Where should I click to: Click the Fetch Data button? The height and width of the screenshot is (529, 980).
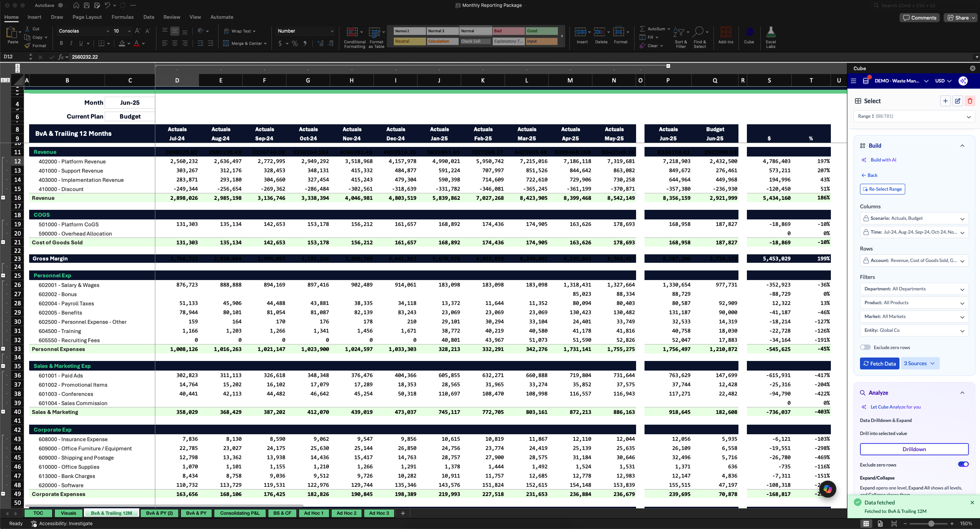pos(880,363)
